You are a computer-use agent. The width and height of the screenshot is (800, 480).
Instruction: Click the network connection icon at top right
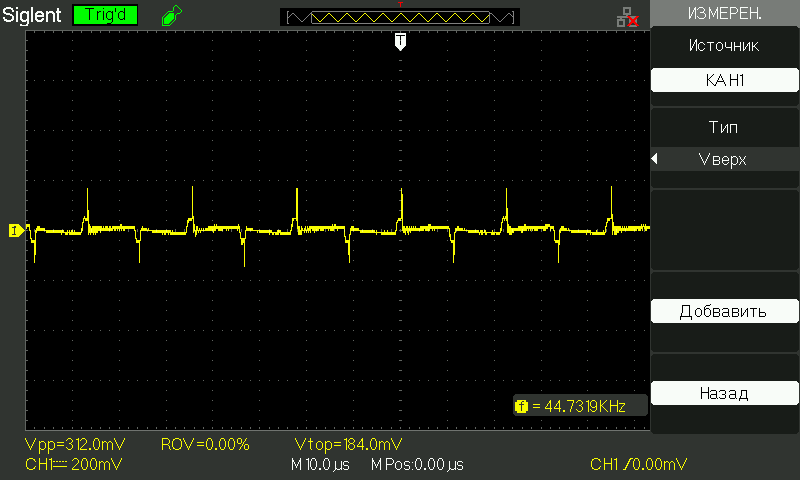pyautogui.click(x=627, y=16)
